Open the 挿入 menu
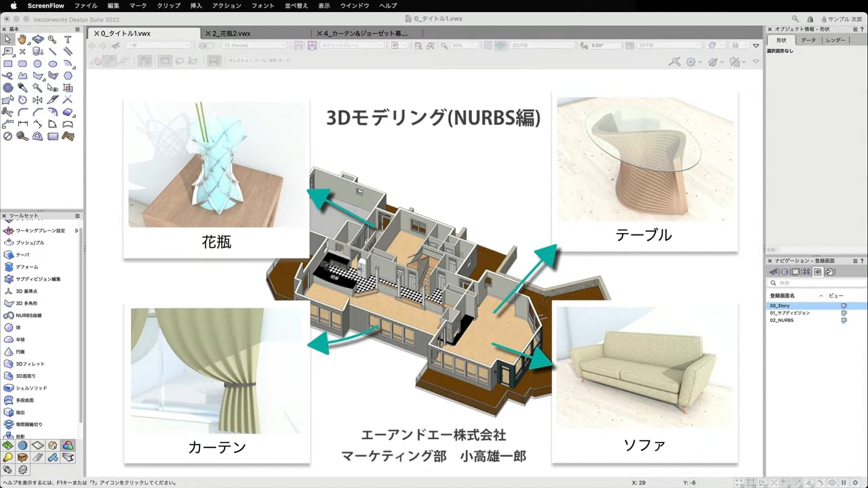This screenshot has height=488, width=868. [x=196, y=5]
